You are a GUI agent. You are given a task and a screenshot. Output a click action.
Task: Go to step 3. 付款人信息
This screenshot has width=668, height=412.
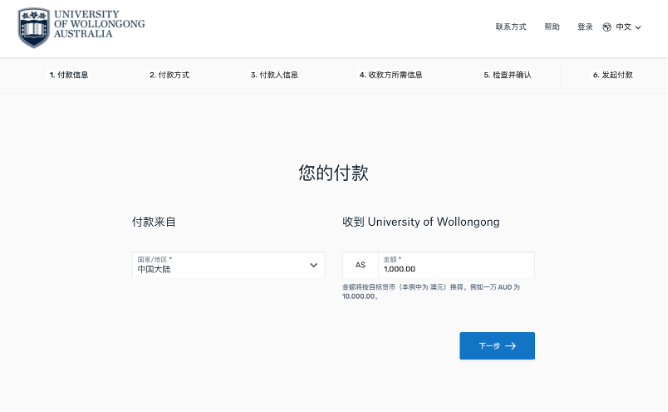[x=274, y=75]
